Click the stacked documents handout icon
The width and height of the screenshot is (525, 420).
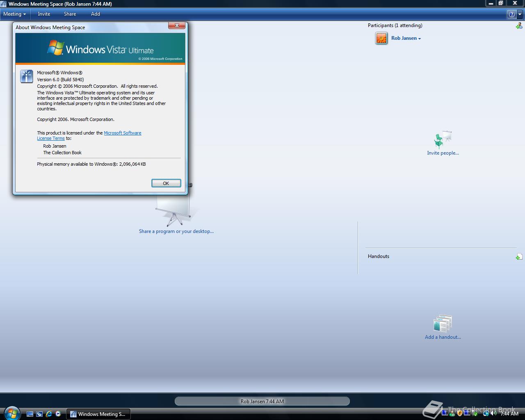tap(443, 323)
